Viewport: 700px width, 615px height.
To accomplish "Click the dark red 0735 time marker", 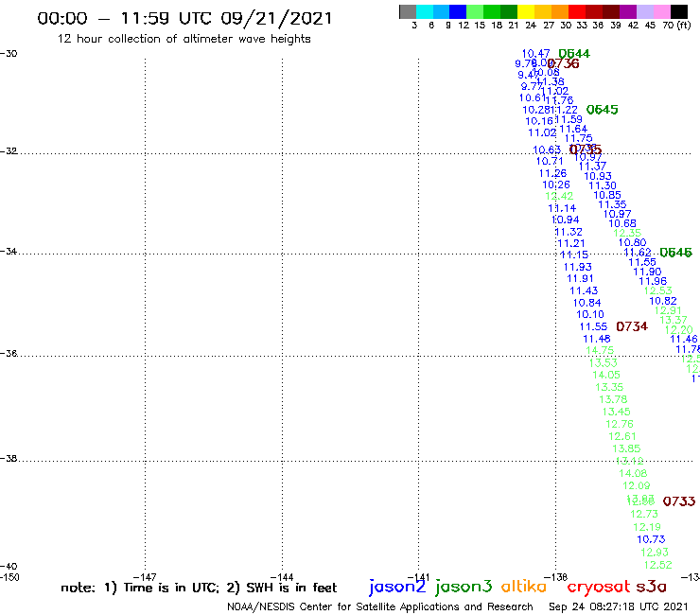I will coord(586,149).
